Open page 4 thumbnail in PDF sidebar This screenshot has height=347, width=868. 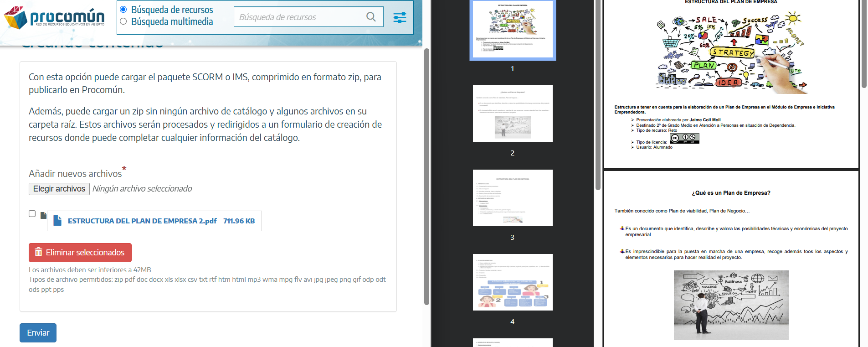point(513,282)
